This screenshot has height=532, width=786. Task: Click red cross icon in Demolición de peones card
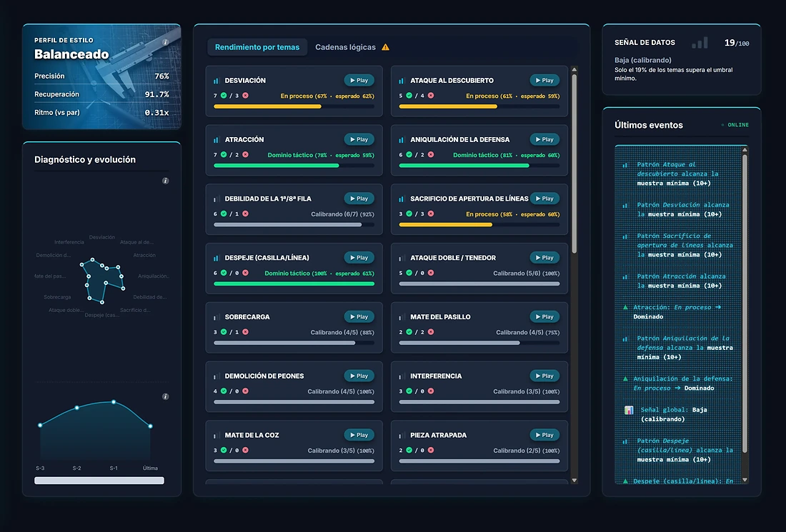(x=246, y=391)
